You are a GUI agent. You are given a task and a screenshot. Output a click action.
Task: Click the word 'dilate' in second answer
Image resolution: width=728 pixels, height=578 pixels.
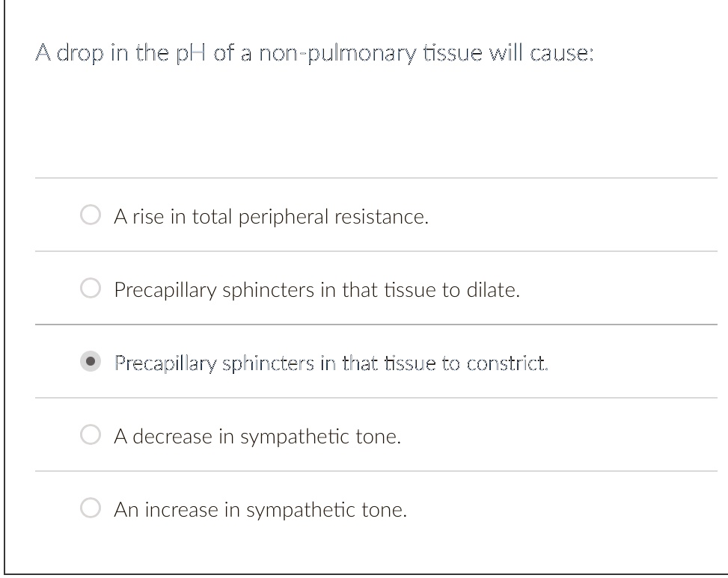pos(490,290)
